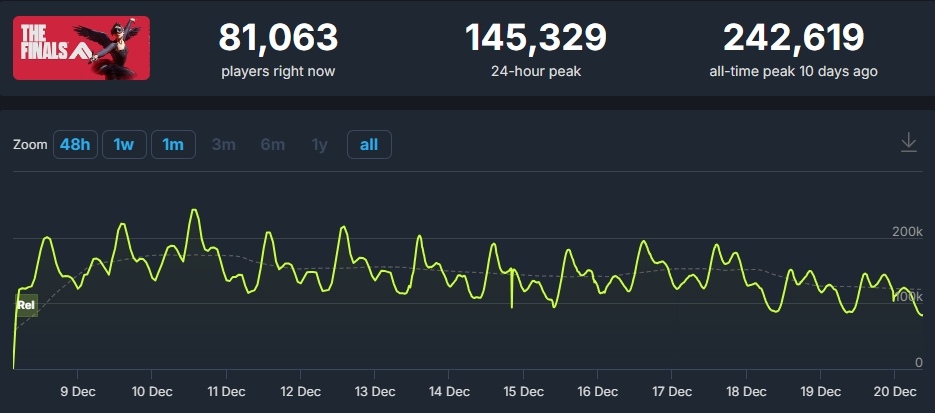This screenshot has height=413, width=935.
Task: Choose the 1y zoom range
Action: [319, 145]
